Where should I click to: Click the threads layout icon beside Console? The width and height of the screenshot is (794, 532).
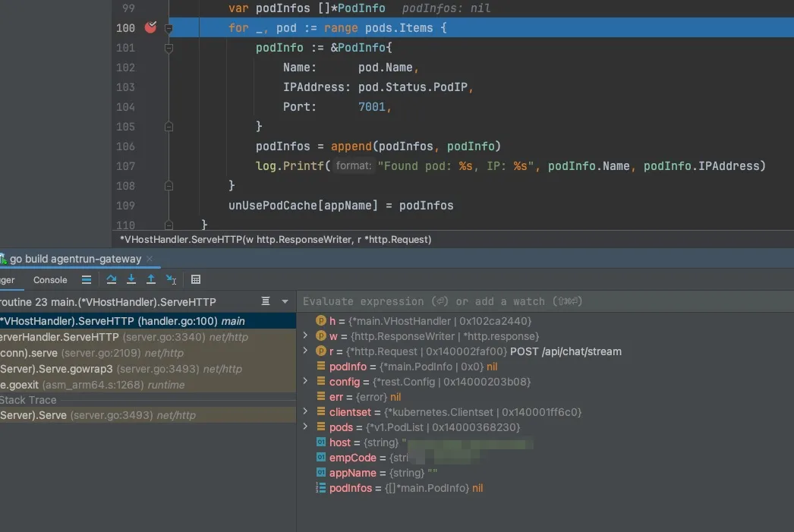[87, 280]
